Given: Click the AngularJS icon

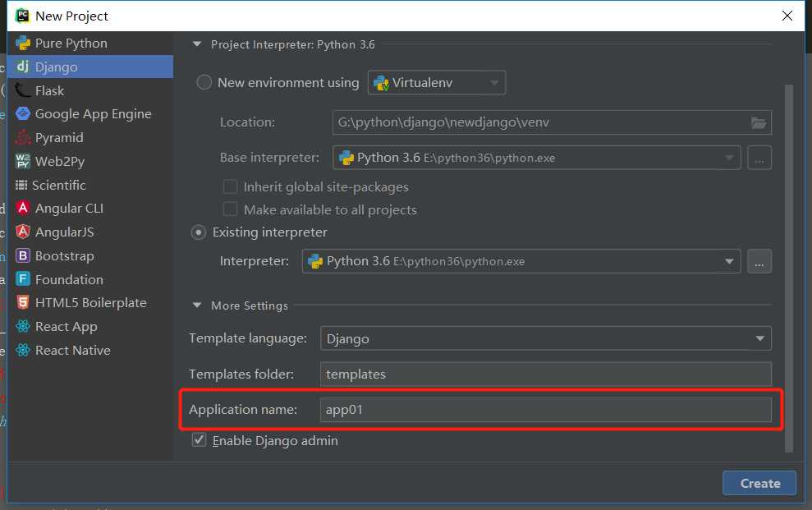Looking at the screenshot, I should tap(23, 232).
